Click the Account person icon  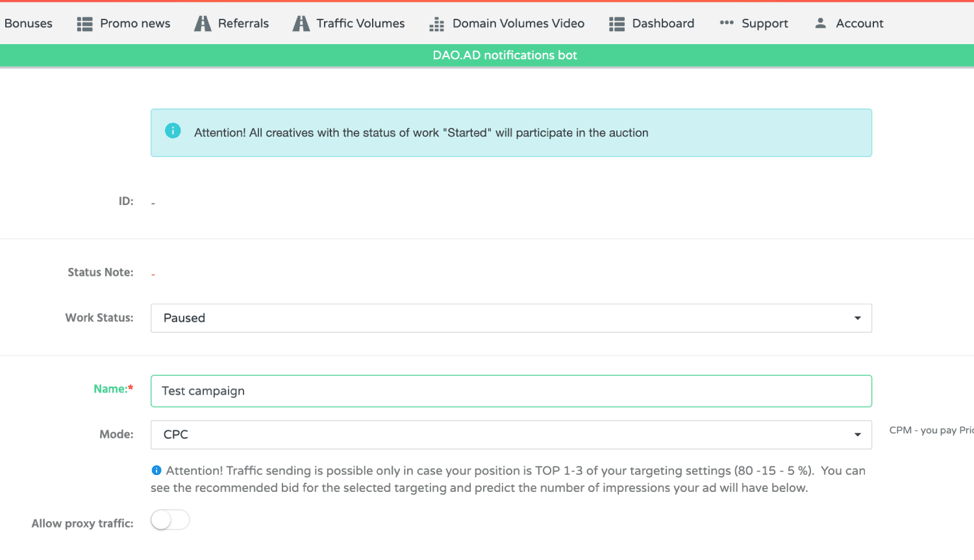tap(821, 23)
